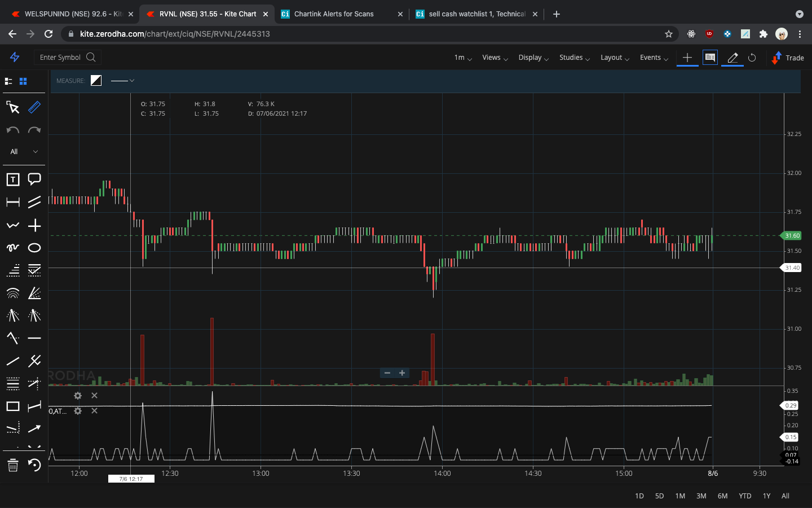The image size is (812, 508).
Task: Choose the Crosshair drawing tool
Action: point(34,225)
